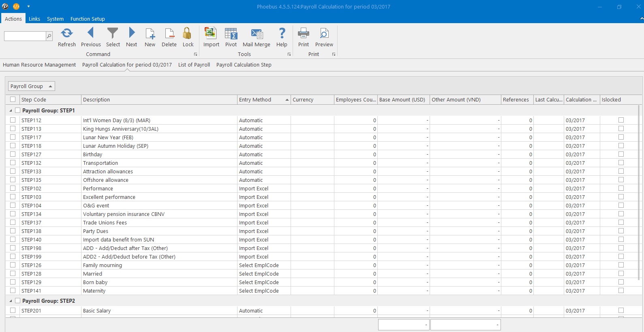Click the 'Select EmplCode' cell for STEP129

point(264,282)
